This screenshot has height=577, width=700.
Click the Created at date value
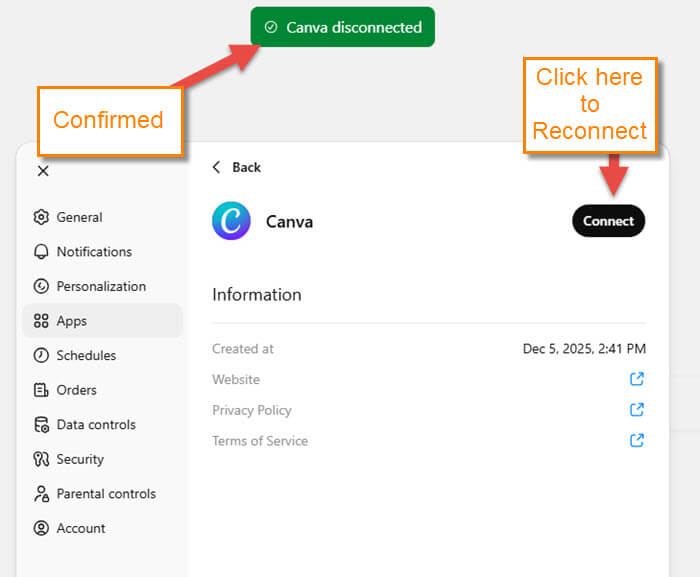click(584, 349)
